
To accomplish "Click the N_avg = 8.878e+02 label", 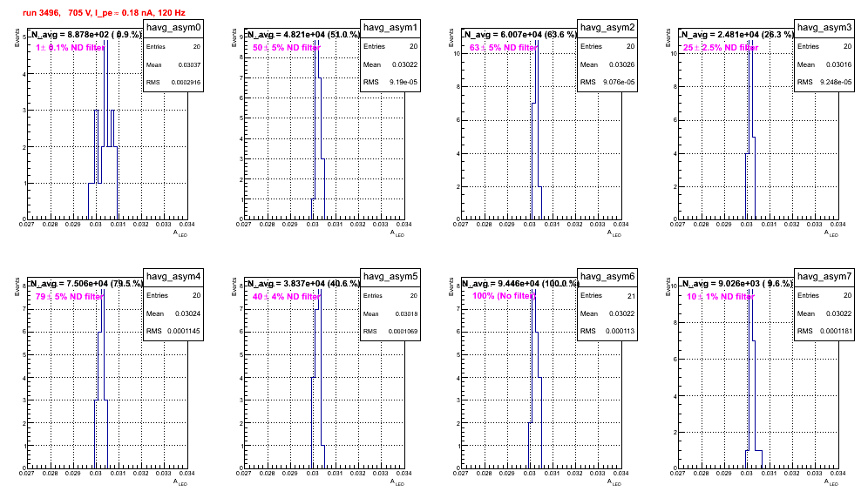I will [x=86, y=35].
